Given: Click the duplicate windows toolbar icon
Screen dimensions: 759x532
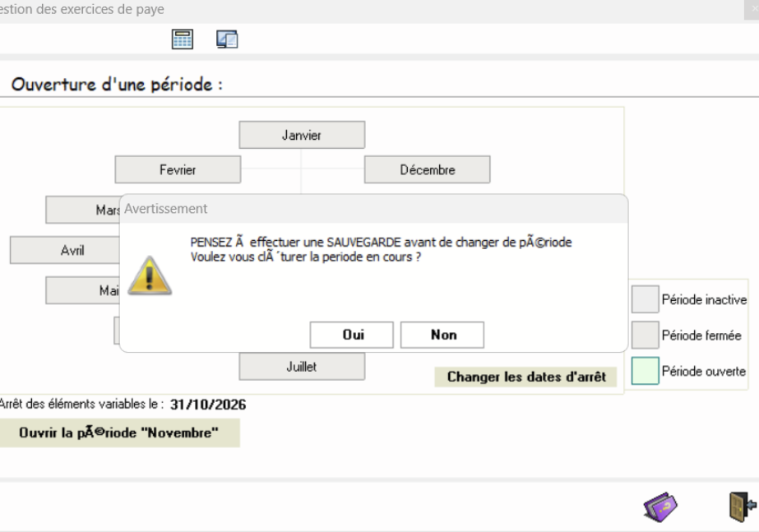Looking at the screenshot, I should point(226,39).
